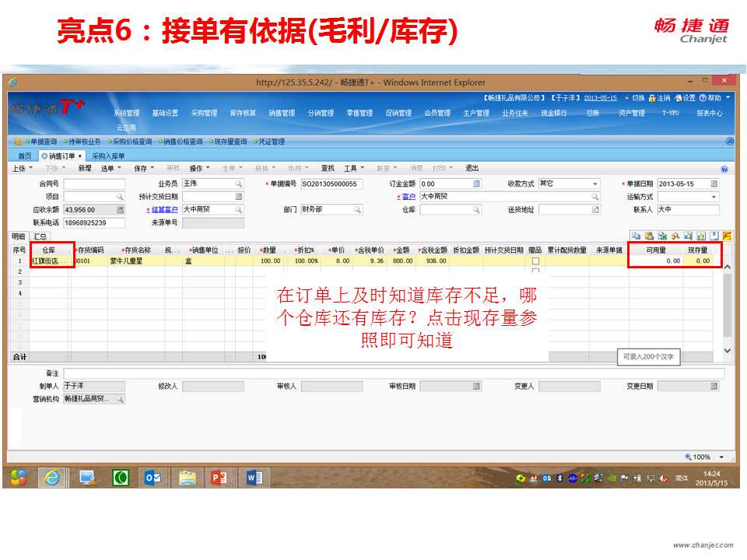
Task: Click the search icon in 业务员 field
Action: [x=239, y=184]
